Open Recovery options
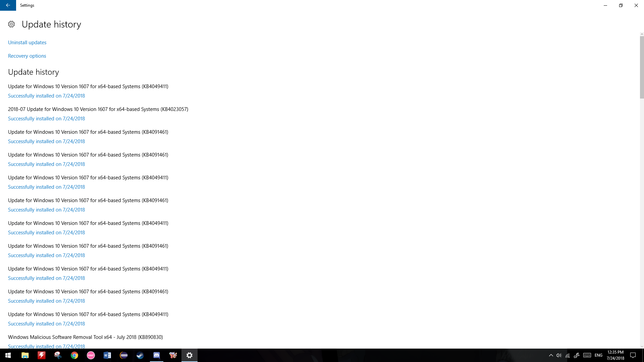The height and width of the screenshot is (362, 644). (27, 55)
